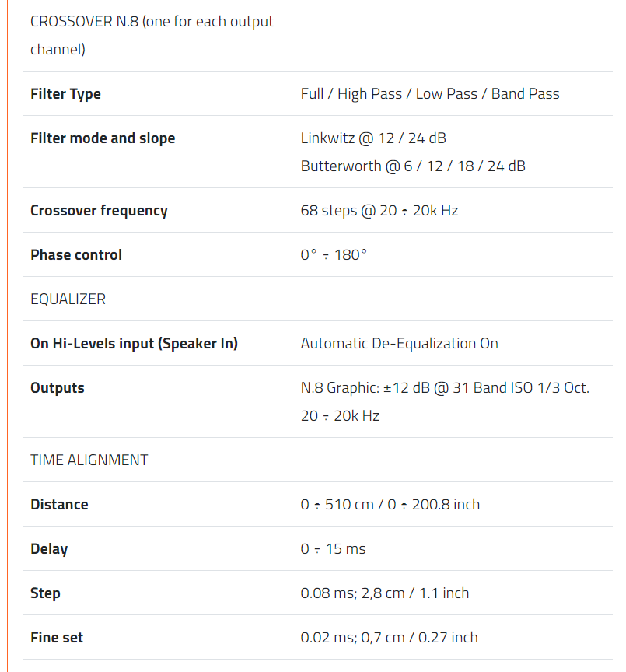Click the Delay value 0 ÷ 15 ms
The width and height of the screenshot is (626, 672).
333,549
